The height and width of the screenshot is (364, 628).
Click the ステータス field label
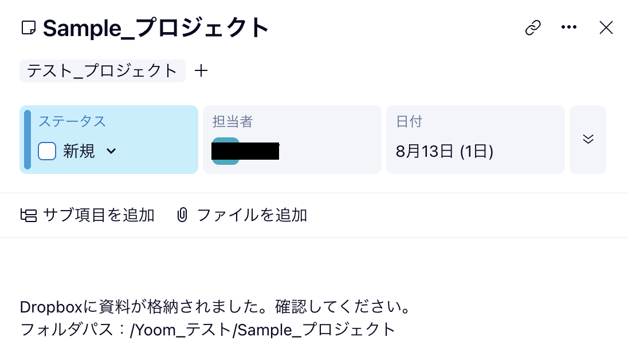(72, 121)
